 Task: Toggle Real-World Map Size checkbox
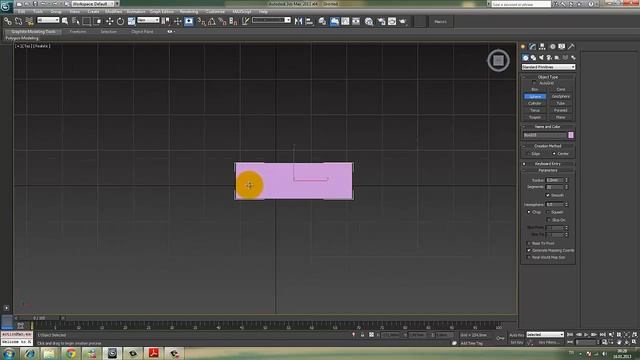pos(529,258)
